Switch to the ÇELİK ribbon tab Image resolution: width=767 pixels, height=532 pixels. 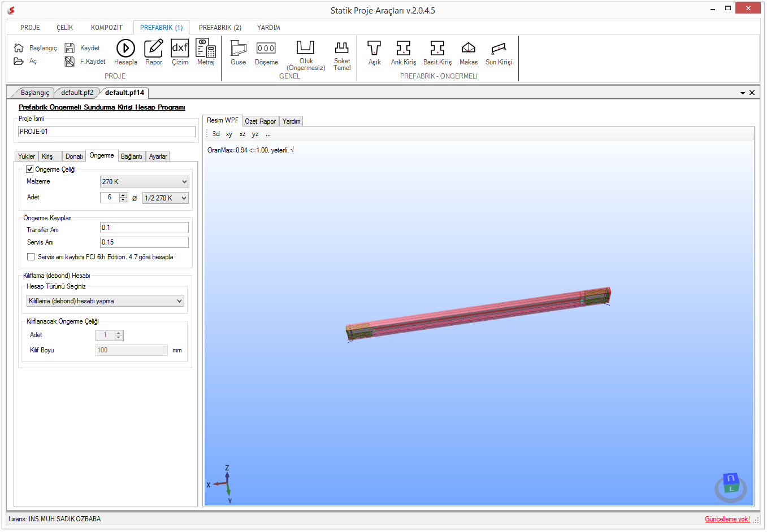65,28
